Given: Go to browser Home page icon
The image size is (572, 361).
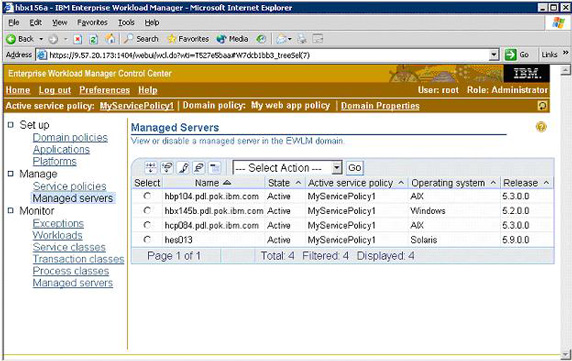Looking at the screenshot, I should tap(110, 39).
